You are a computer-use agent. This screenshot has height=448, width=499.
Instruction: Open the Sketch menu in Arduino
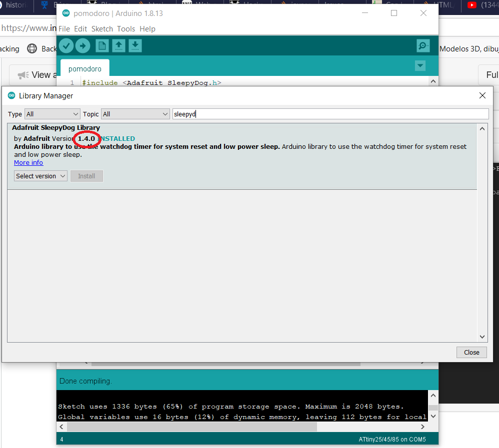pos(102,29)
